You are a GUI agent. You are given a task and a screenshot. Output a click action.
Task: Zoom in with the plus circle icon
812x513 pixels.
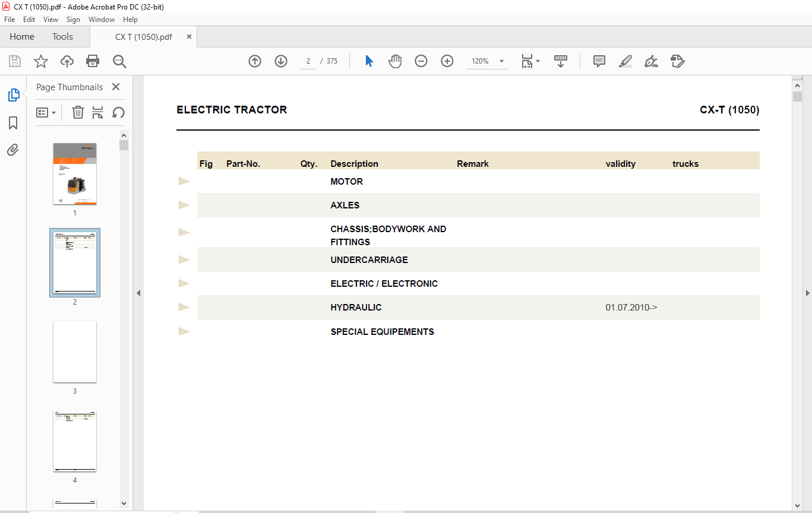coord(447,61)
